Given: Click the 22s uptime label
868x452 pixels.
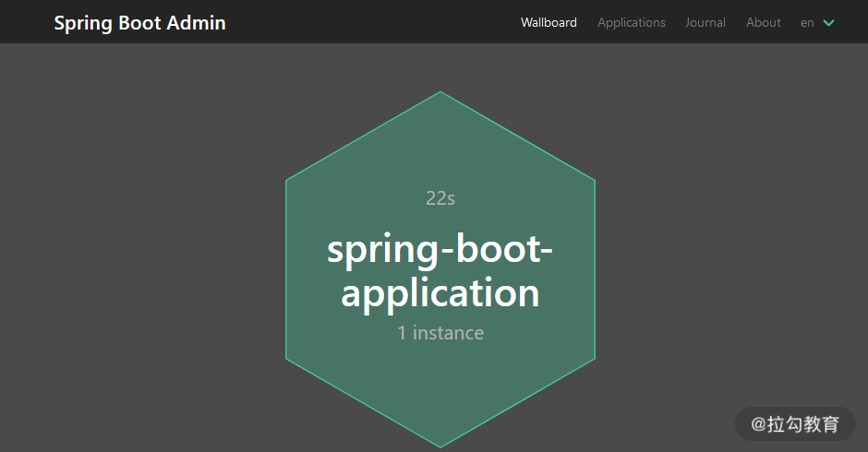Looking at the screenshot, I should click(440, 198).
